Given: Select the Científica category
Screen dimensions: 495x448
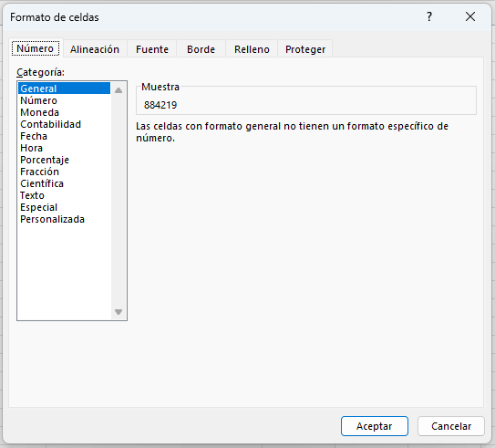Looking at the screenshot, I should click(64, 183).
